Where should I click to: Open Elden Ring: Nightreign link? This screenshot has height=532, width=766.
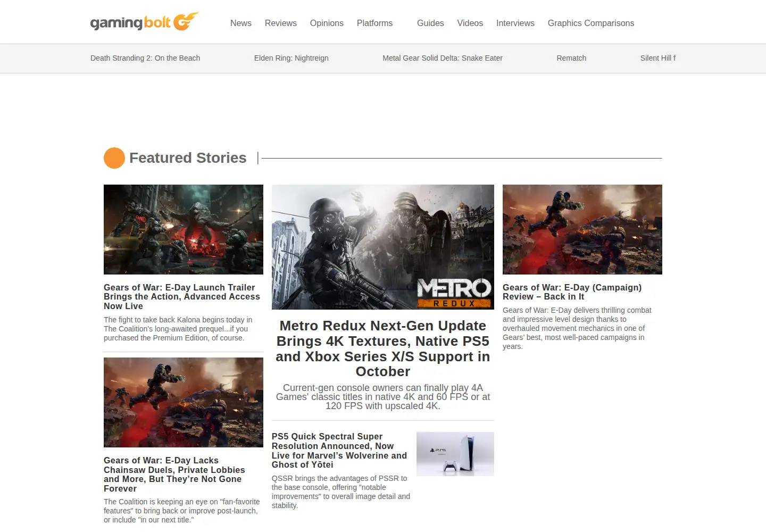[292, 58]
